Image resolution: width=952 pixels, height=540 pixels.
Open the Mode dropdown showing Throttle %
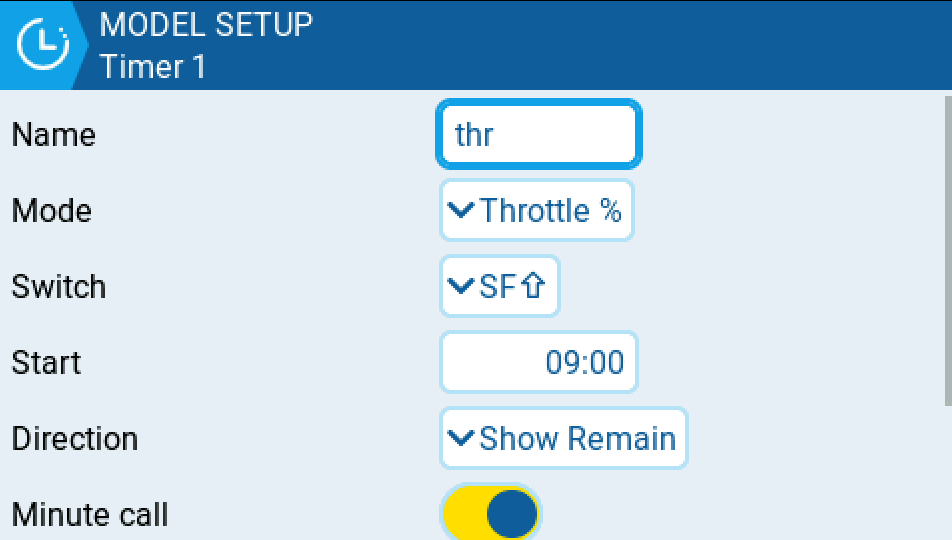pyautogui.click(x=537, y=211)
